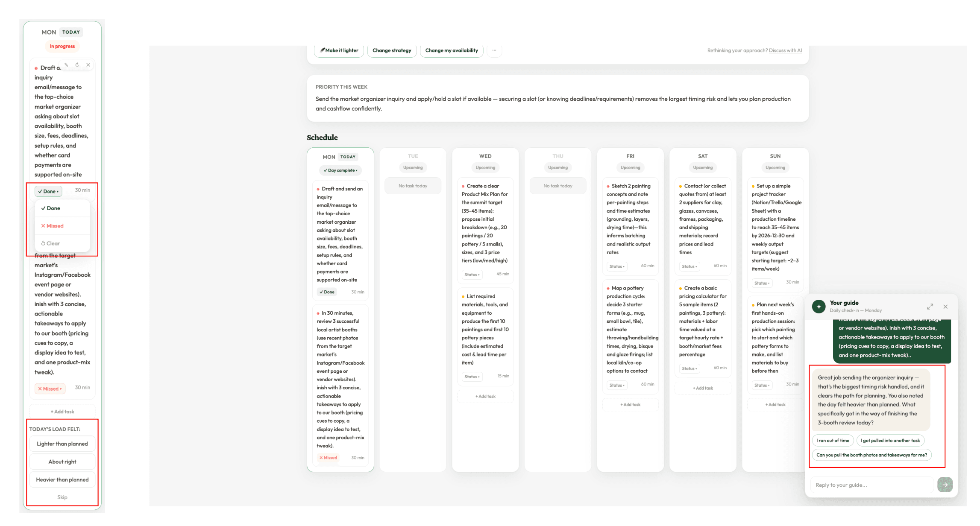Open Status for Contact suppliers quotes task

coord(690,266)
